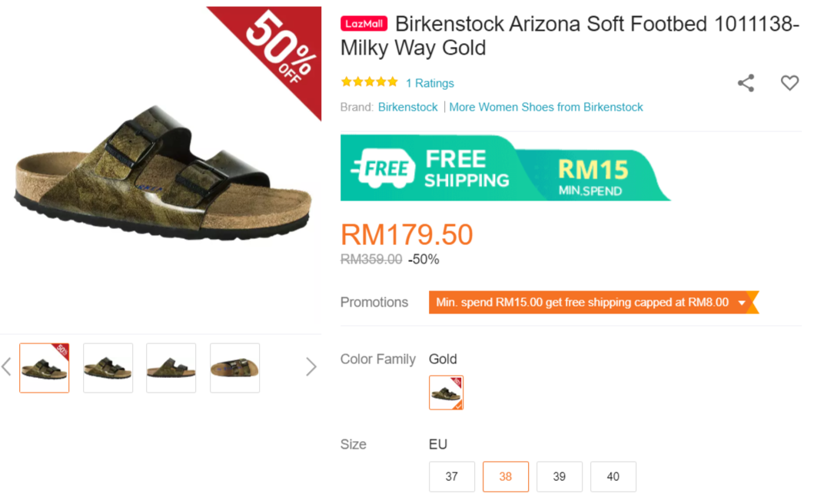Open the 1 Ratings link
The image size is (817, 504).
[x=430, y=83]
